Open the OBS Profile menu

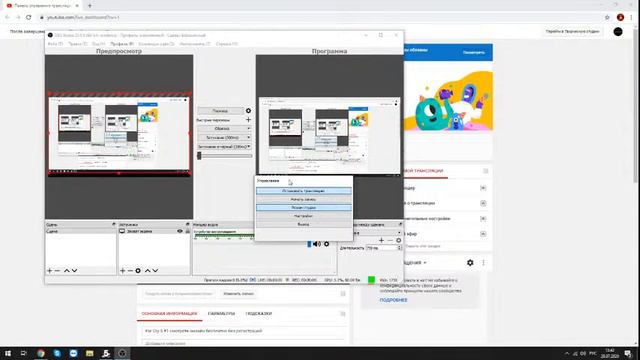tap(122, 44)
